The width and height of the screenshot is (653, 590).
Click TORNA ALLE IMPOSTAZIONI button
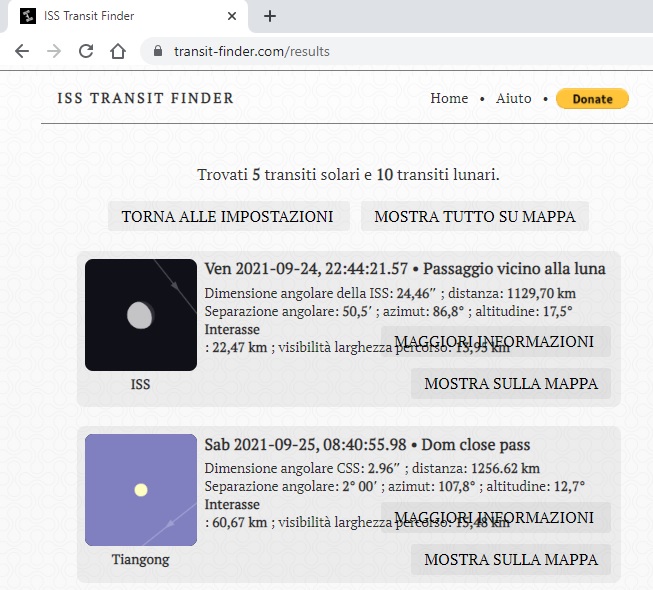pyautogui.click(x=228, y=216)
